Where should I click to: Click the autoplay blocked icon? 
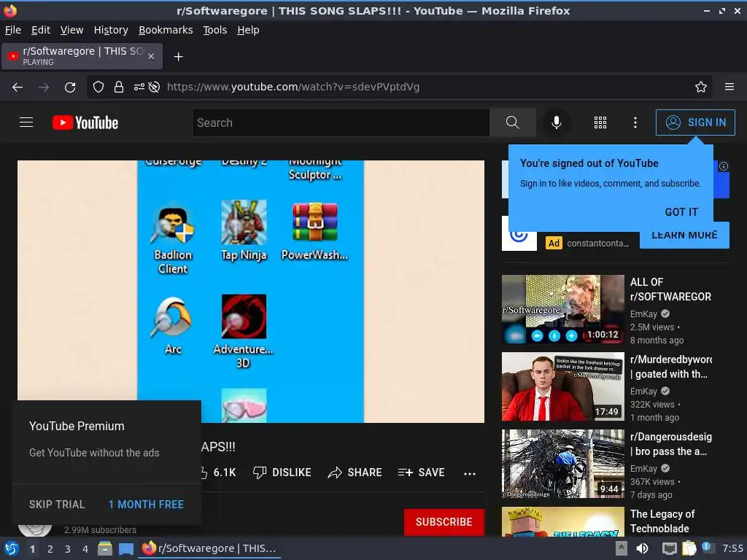coord(155,87)
